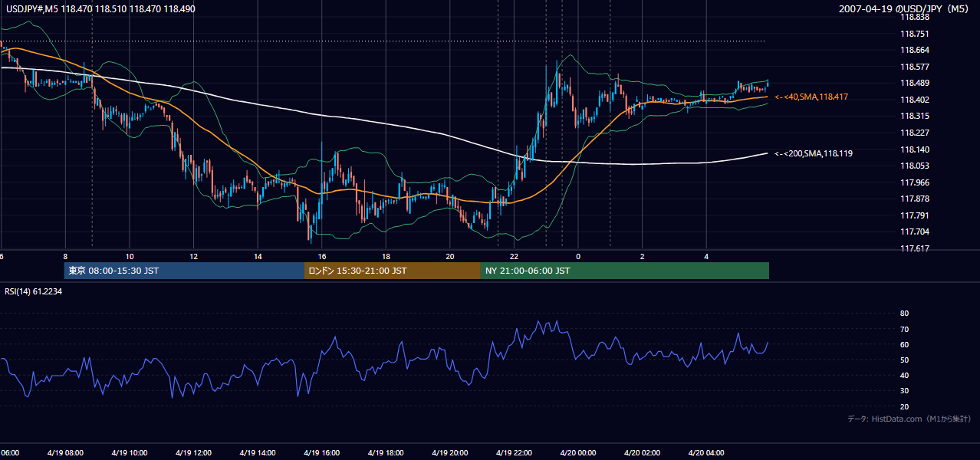
Task: Click the 40 SMA 118.417 label
Action: click(811, 97)
